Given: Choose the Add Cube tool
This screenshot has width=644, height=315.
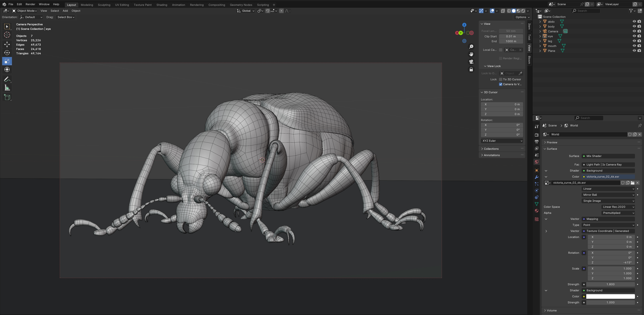Looking at the screenshot, I should click(7, 97).
